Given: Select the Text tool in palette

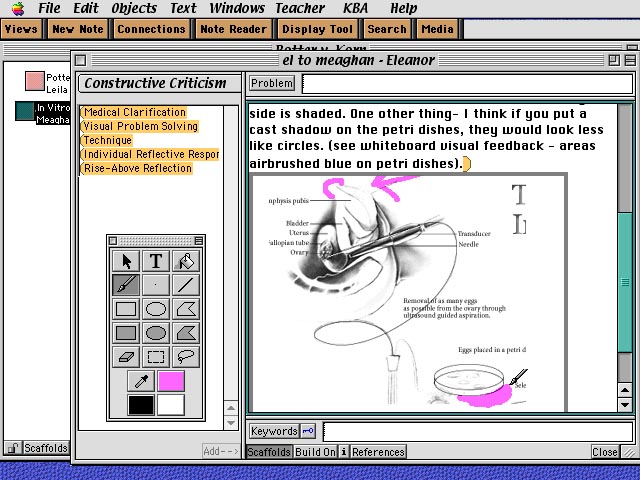Looking at the screenshot, I should 156,261.
